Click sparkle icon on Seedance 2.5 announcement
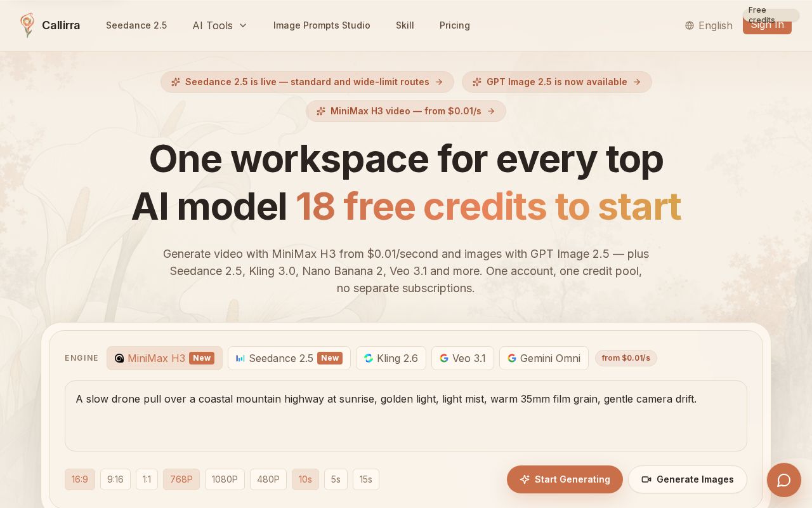 (176, 82)
